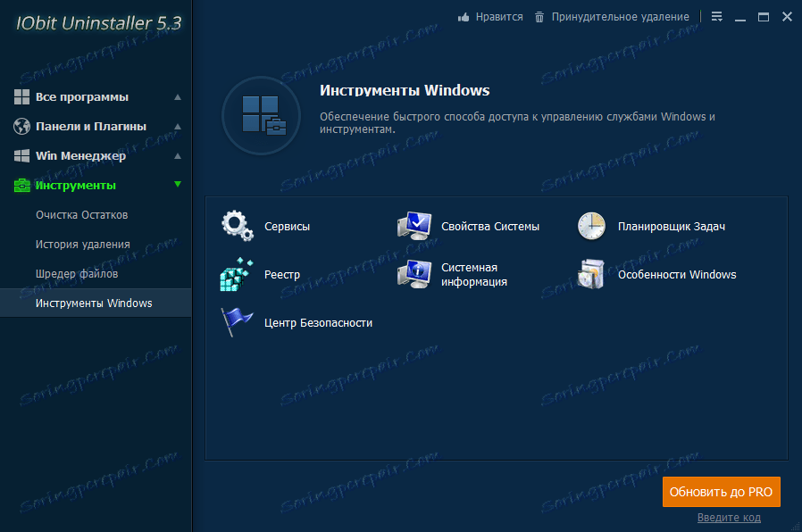Open the Security Center flag icon
This screenshot has width=802, height=532.
237,322
